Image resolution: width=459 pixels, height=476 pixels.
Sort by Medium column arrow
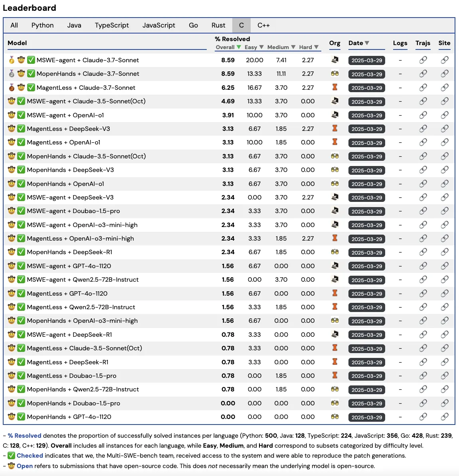(293, 47)
